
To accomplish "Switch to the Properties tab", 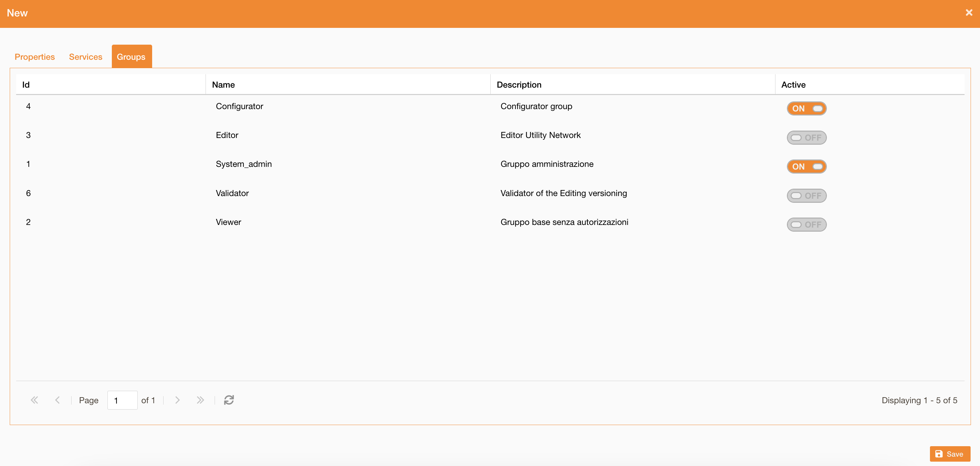I will [35, 57].
